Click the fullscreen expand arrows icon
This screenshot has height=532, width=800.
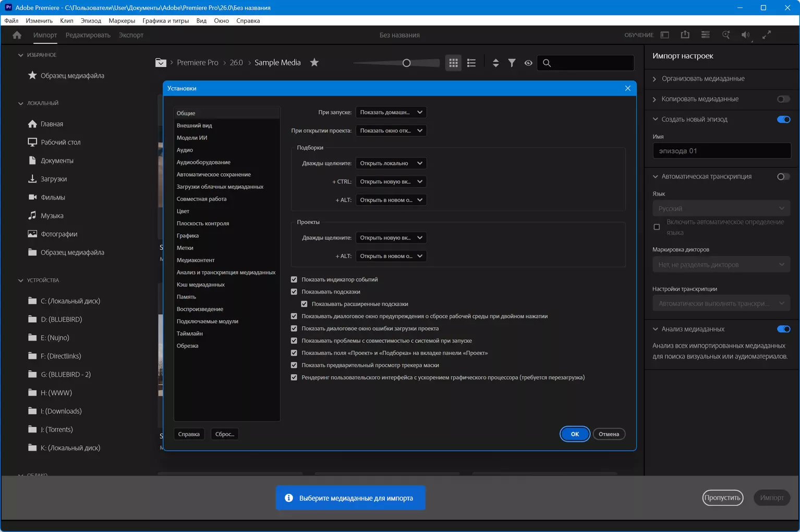(x=767, y=35)
